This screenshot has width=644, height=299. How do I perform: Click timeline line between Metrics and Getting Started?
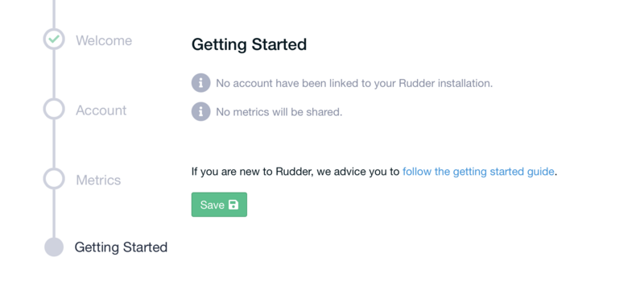54,214
